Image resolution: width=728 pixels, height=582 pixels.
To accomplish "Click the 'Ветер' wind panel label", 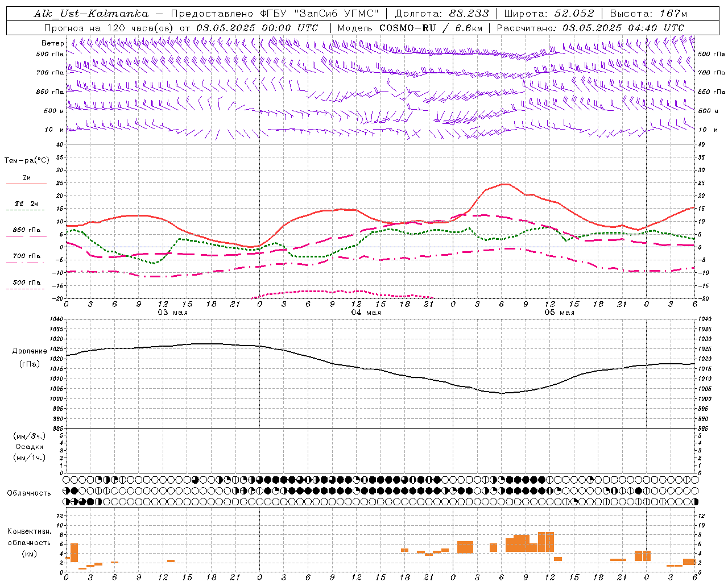I will pyautogui.click(x=53, y=43).
